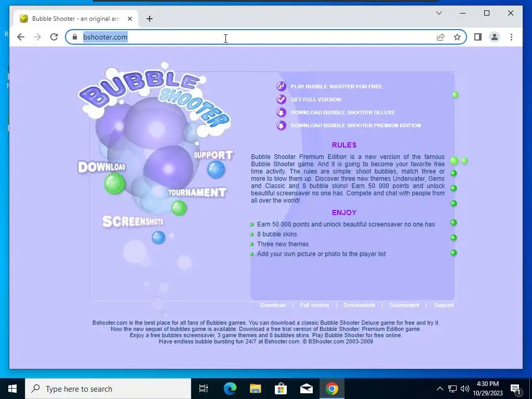
Task: Open a new tab with the plus button
Action: [x=149, y=19]
